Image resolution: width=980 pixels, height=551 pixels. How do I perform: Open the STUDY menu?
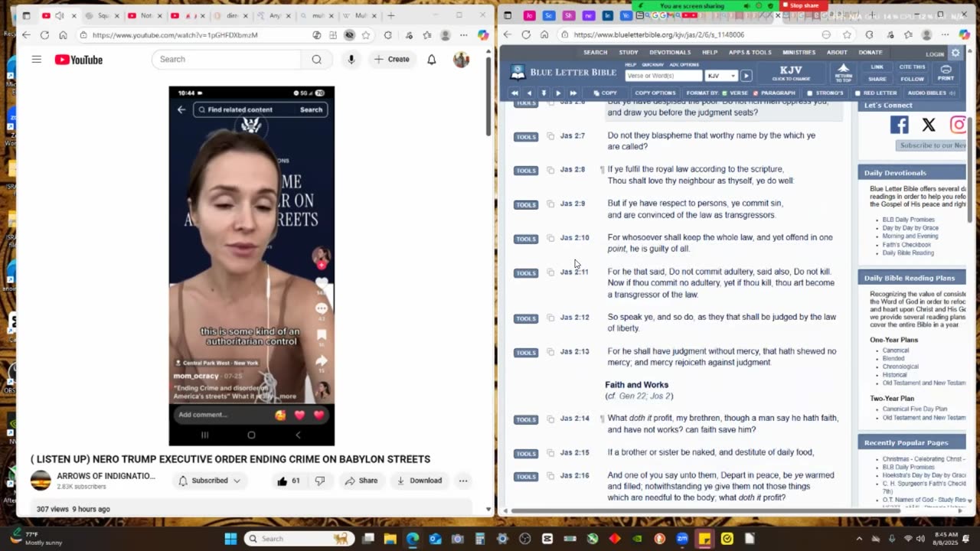coord(629,53)
